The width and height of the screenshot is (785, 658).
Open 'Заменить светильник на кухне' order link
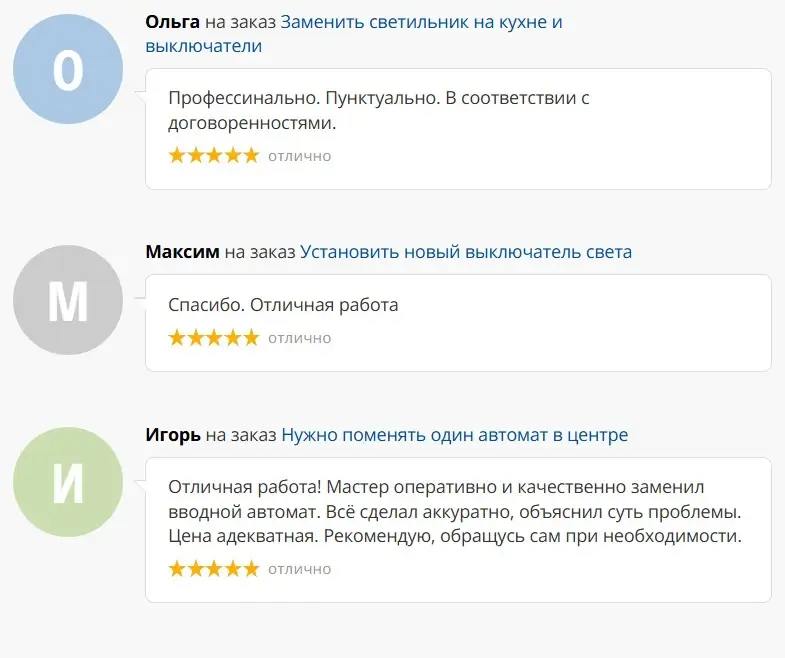[x=420, y=22]
